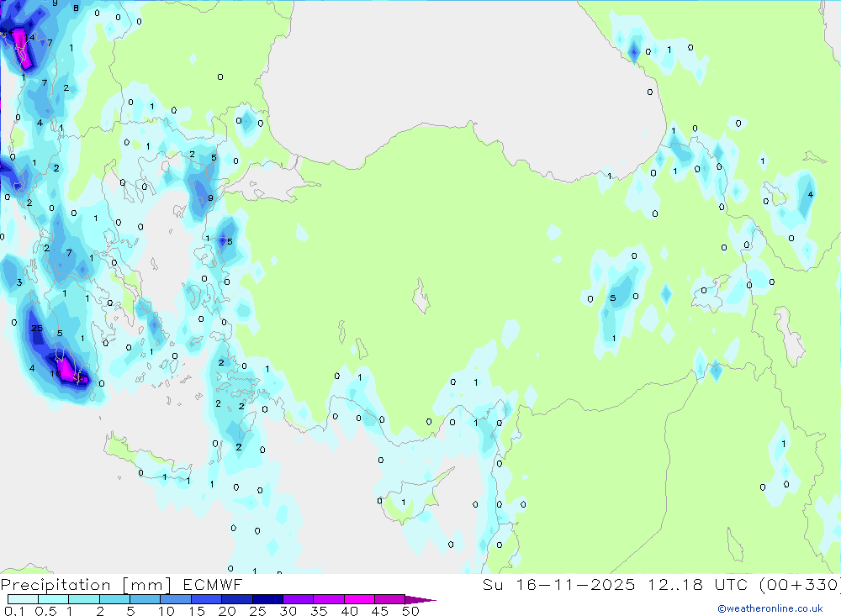This screenshot has width=841, height=616.
Task: Click the map precipitation value '8'
Action: pos(76,8)
